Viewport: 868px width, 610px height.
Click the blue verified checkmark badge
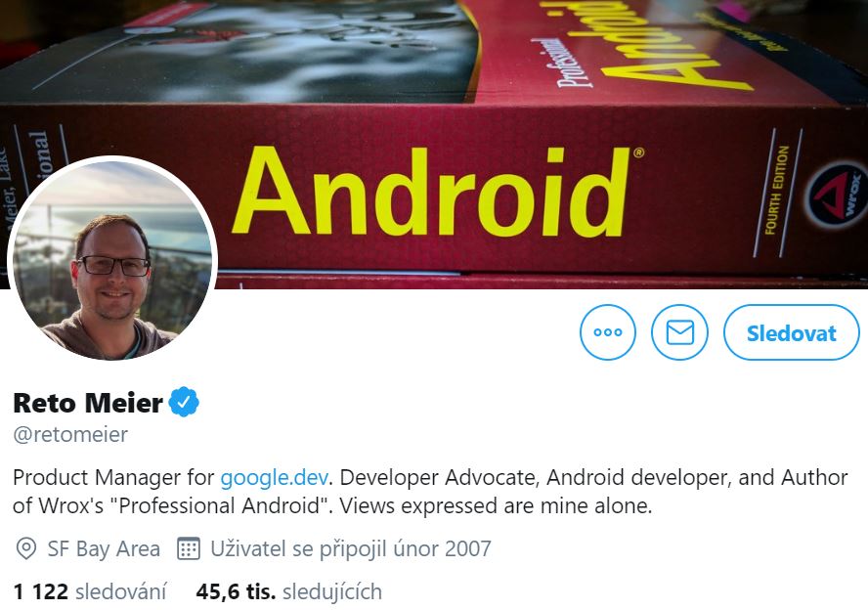coord(184,402)
